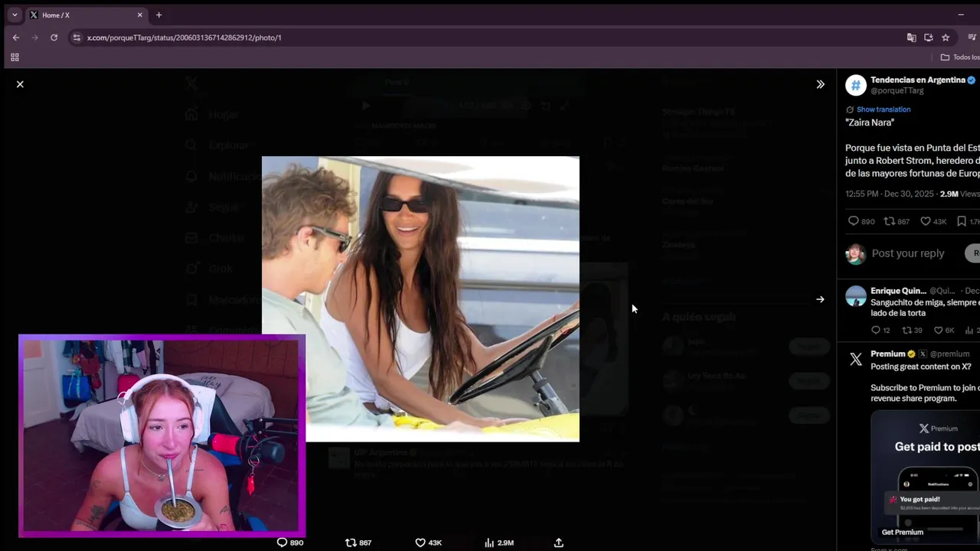
Task: Go back in the browser
Action: pos(15,37)
